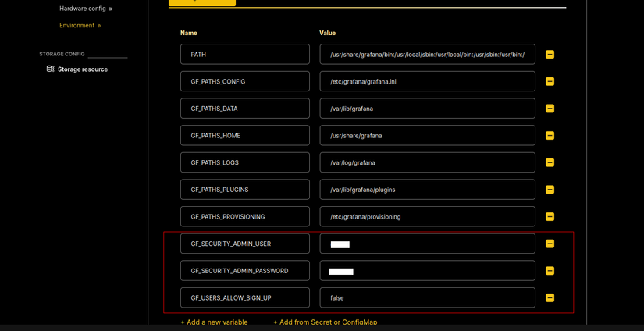This screenshot has height=331, width=644.
Task: Edit the /etc/grafana/grafana.ini value field
Action: coord(428,81)
